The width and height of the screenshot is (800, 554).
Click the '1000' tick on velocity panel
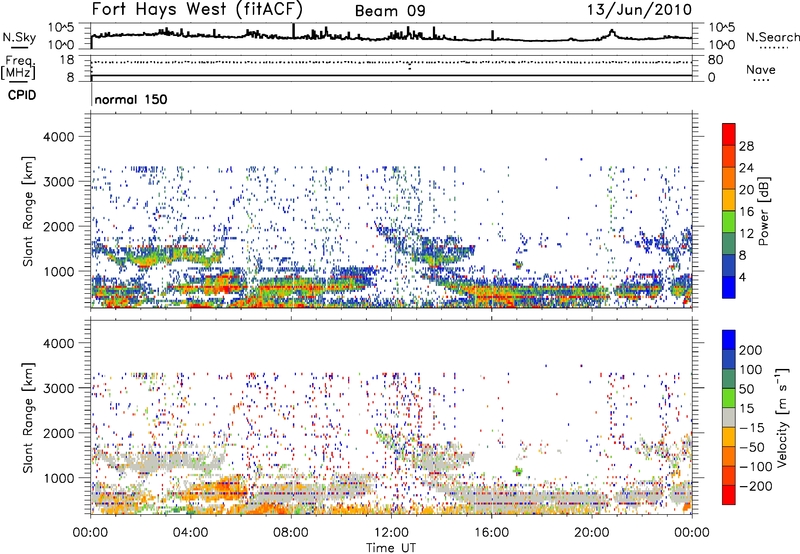[x=58, y=479]
